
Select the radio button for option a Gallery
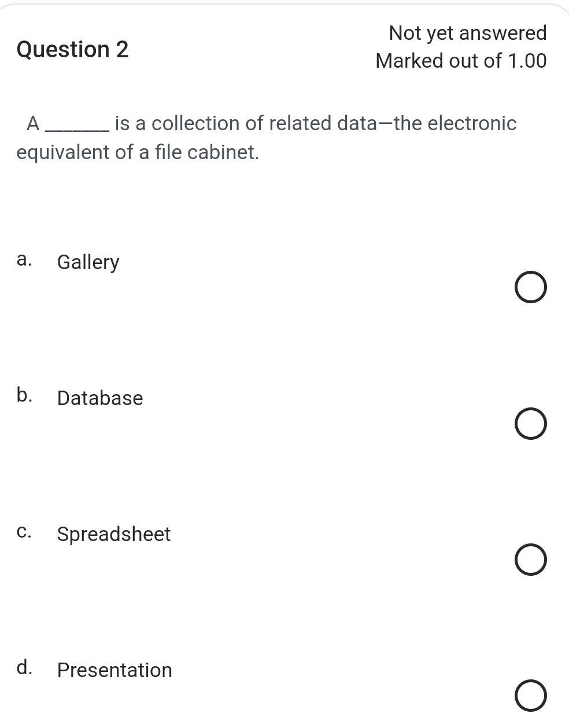tap(531, 286)
